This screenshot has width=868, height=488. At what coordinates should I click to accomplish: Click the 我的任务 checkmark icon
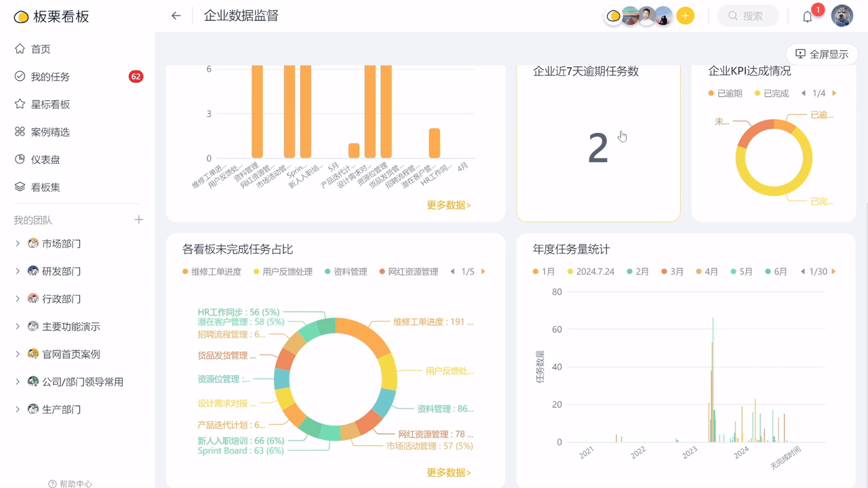point(20,77)
